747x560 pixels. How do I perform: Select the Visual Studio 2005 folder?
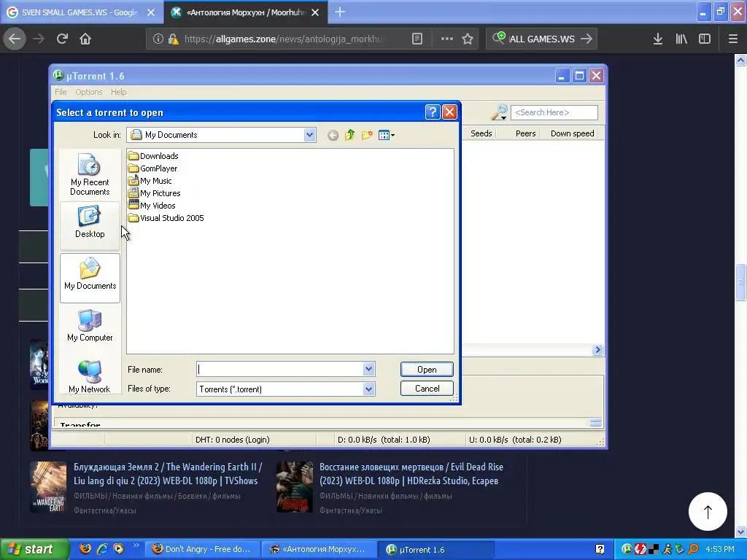coord(166,217)
